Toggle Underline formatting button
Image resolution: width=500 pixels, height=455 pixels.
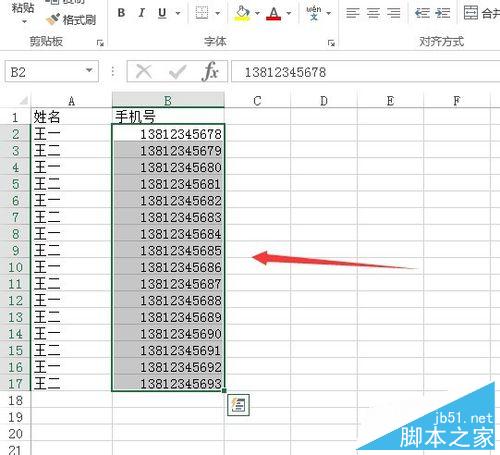(162, 13)
